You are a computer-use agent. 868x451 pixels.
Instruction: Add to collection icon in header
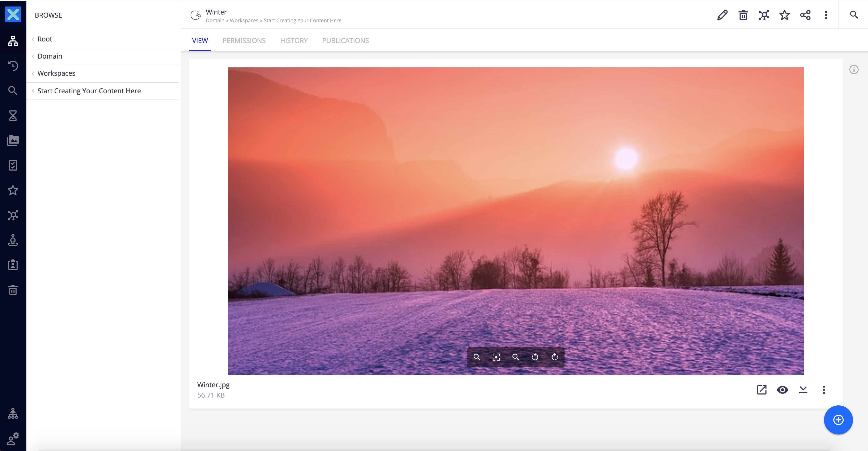click(764, 15)
